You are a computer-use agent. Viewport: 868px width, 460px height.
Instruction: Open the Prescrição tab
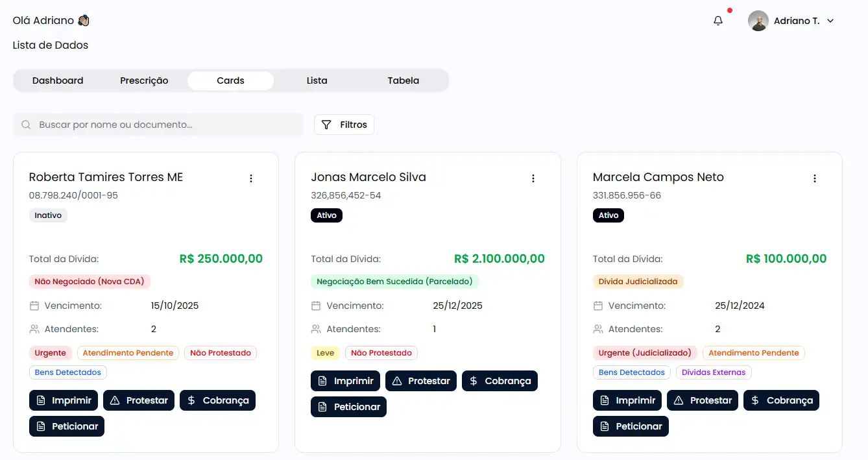click(144, 80)
